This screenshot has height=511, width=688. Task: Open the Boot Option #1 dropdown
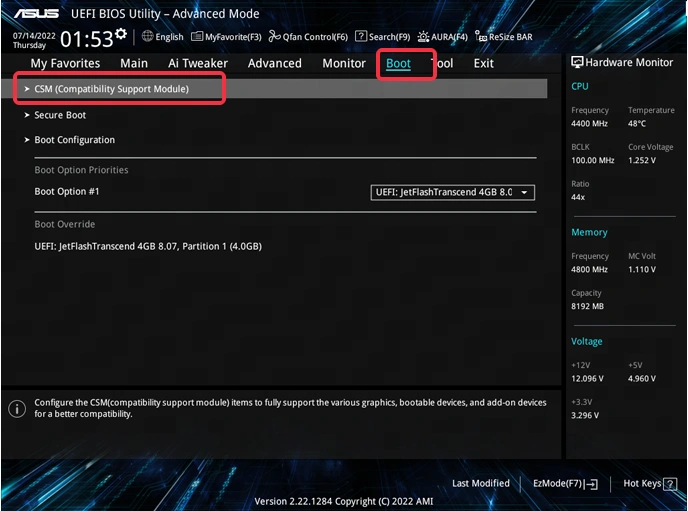tap(452, 192)
